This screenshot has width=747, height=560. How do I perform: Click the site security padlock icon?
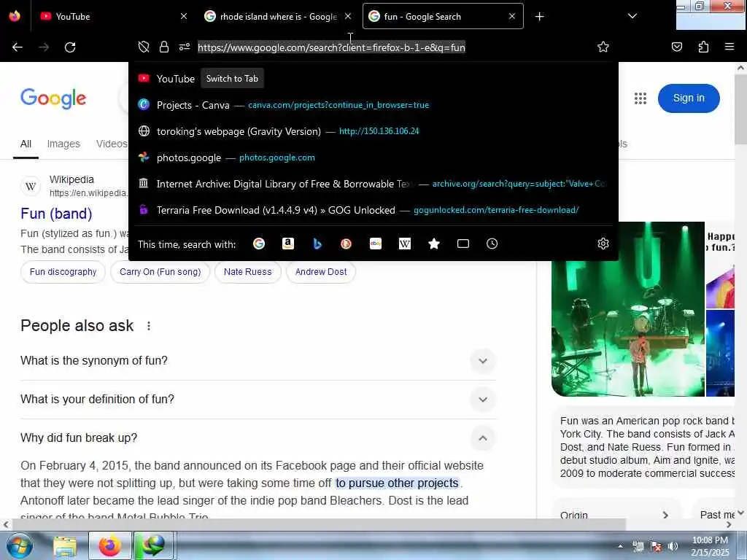coord(164,47)
